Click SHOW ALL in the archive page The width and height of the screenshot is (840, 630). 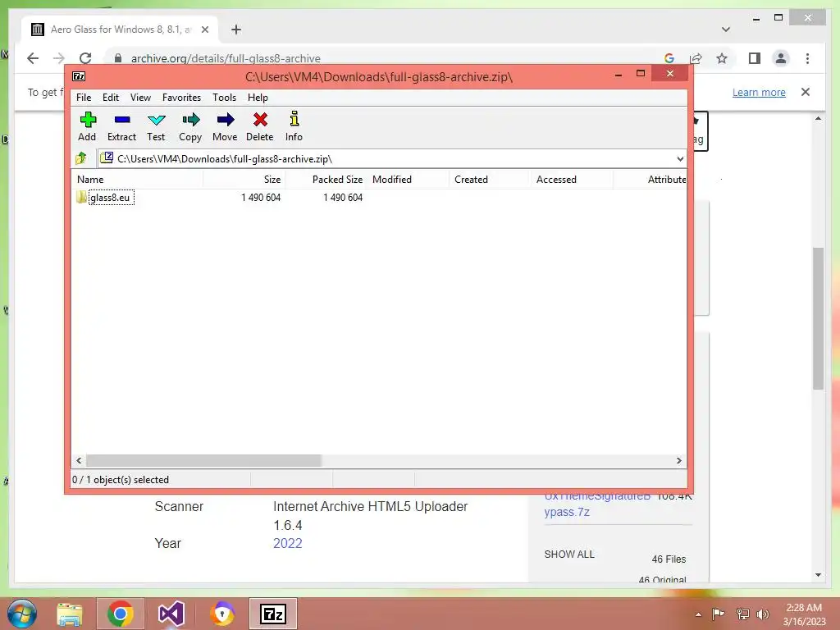click(569, 555)
